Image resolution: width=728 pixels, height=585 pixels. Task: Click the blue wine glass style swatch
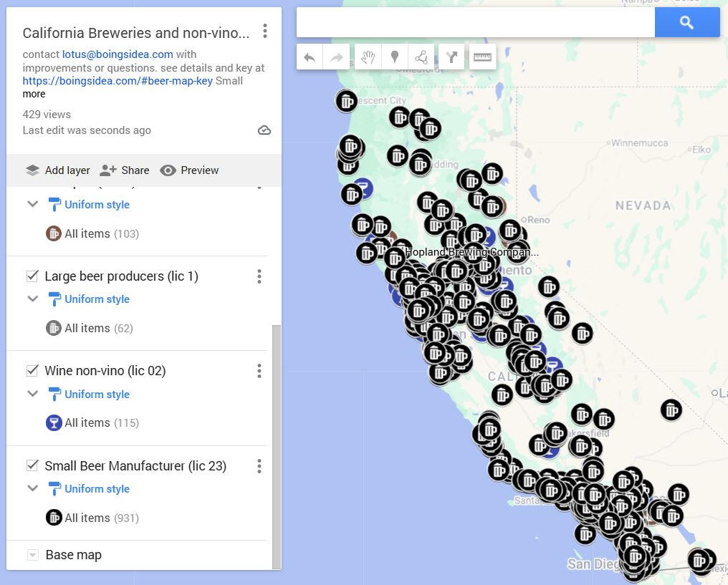[x=54, y=422]
